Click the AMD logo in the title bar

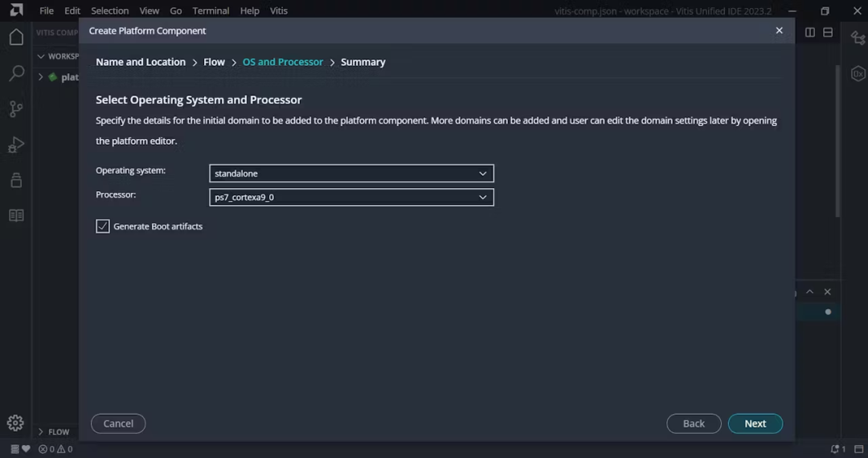(x=17, y=10)
